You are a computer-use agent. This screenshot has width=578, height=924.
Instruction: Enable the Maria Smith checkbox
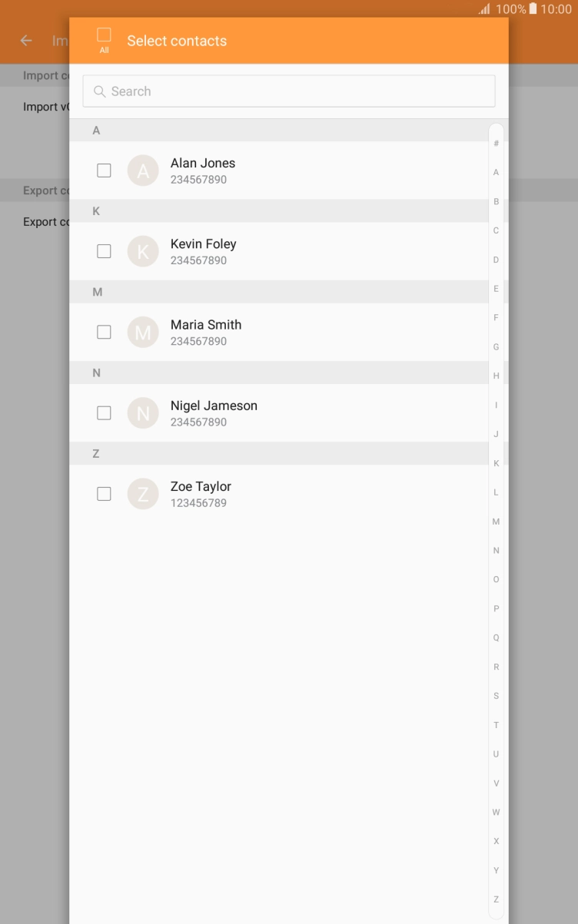tap(104, 332)
